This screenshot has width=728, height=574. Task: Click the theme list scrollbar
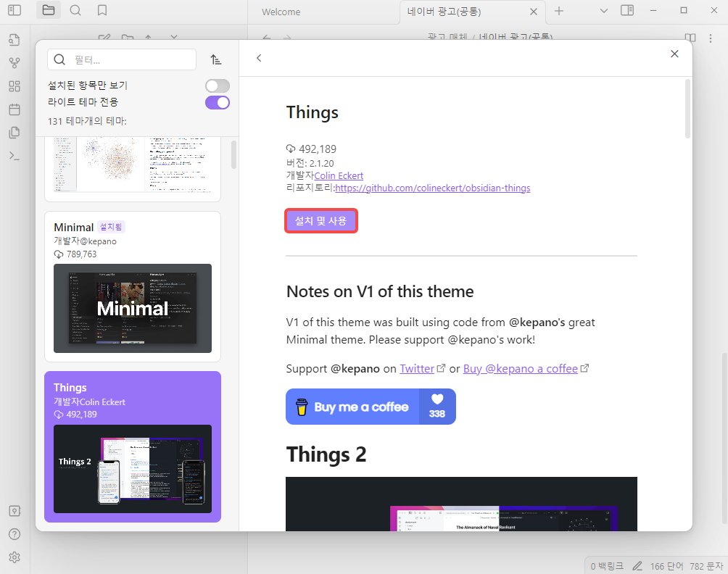point(233,155)
